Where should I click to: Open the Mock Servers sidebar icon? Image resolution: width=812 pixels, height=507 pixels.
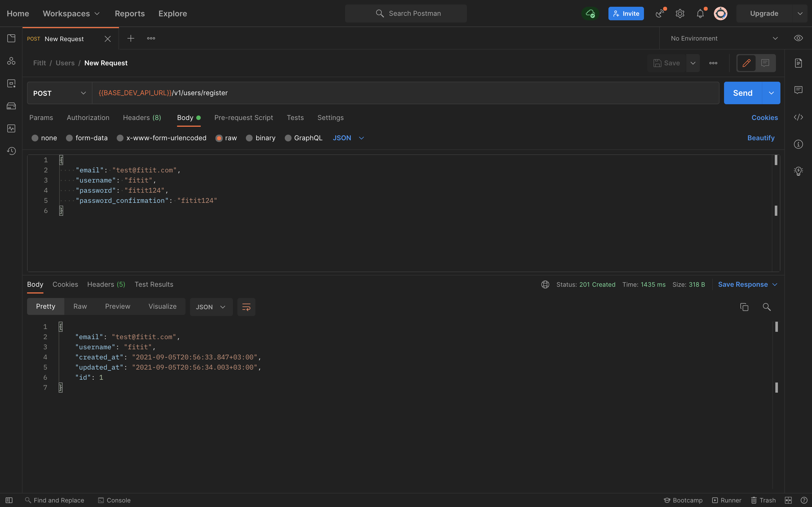tap(11, 106)
